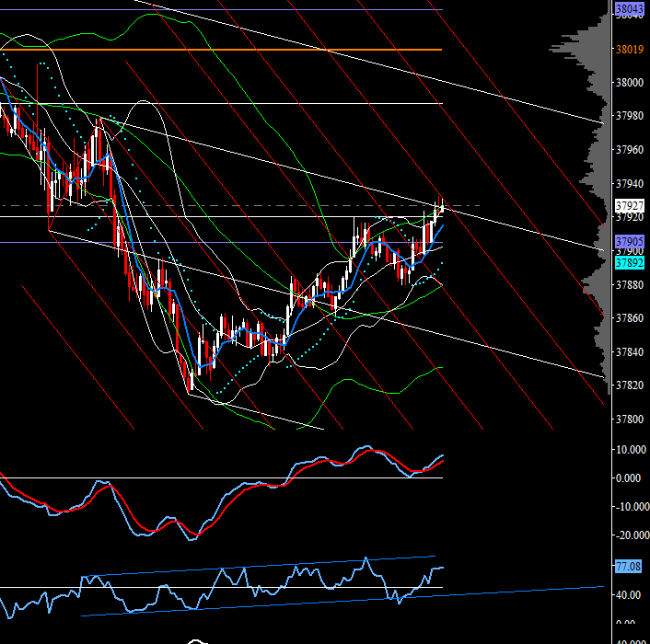Click the 37820 price axis value
The height and width of the screenshot is (644, 650).
pyautogui.click(x=630, y=385)
